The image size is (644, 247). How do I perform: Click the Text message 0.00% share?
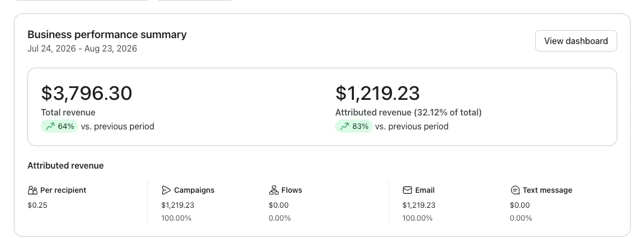click(x=521, y=218)
